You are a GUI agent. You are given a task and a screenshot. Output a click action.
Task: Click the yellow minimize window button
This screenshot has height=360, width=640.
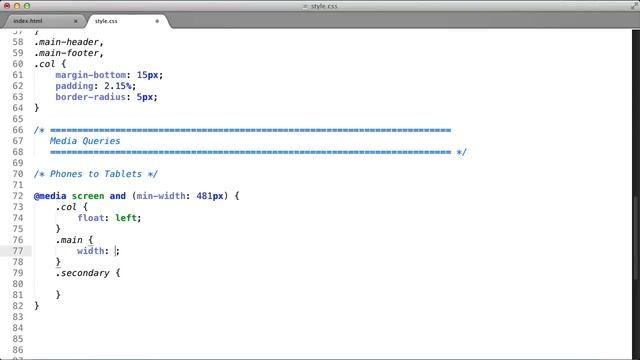[x=17, y=6]
